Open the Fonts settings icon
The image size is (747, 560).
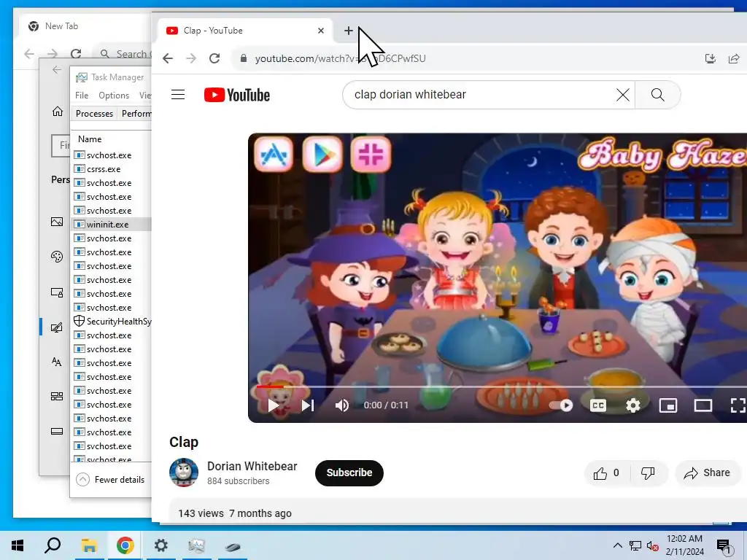56,362
